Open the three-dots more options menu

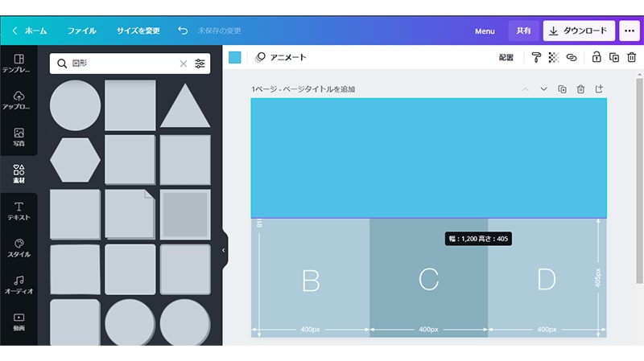click(x=630, y=31)
